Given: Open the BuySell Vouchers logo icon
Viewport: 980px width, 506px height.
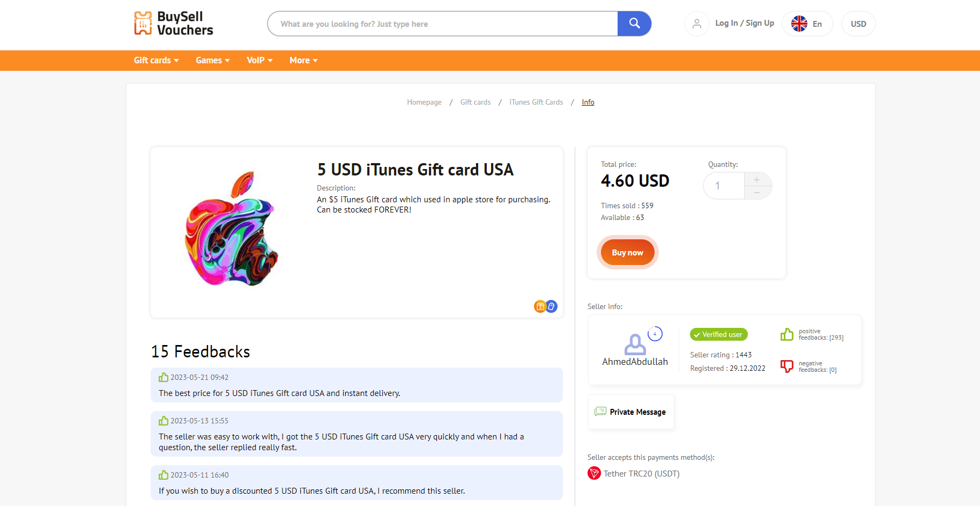Looking at the screenshot, I should tap(144, 23).
